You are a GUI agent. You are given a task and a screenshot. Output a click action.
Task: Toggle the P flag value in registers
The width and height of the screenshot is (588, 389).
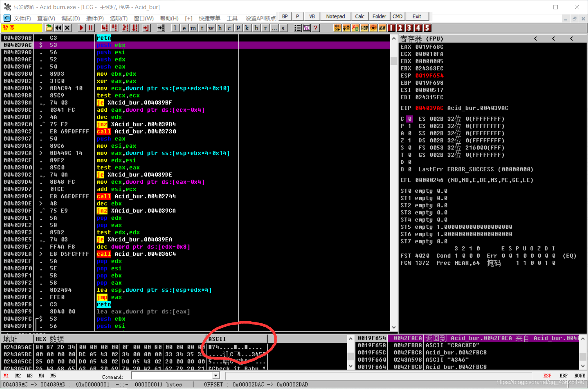point(409,126)
